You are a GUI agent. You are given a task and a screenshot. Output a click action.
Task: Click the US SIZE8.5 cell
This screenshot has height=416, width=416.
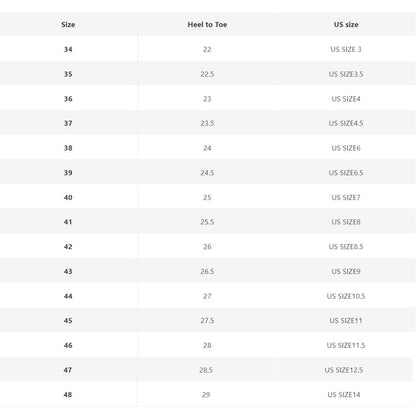click(346, 247)
